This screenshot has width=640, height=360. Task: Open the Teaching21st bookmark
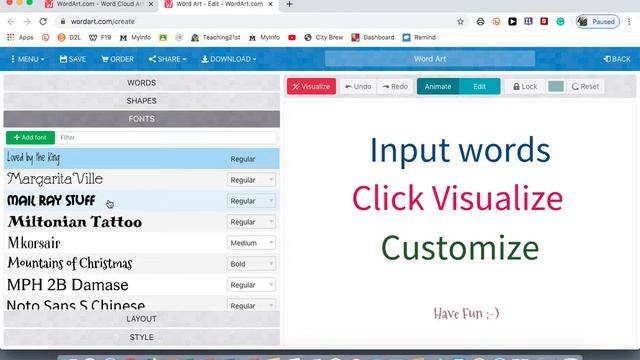[216, 38]
